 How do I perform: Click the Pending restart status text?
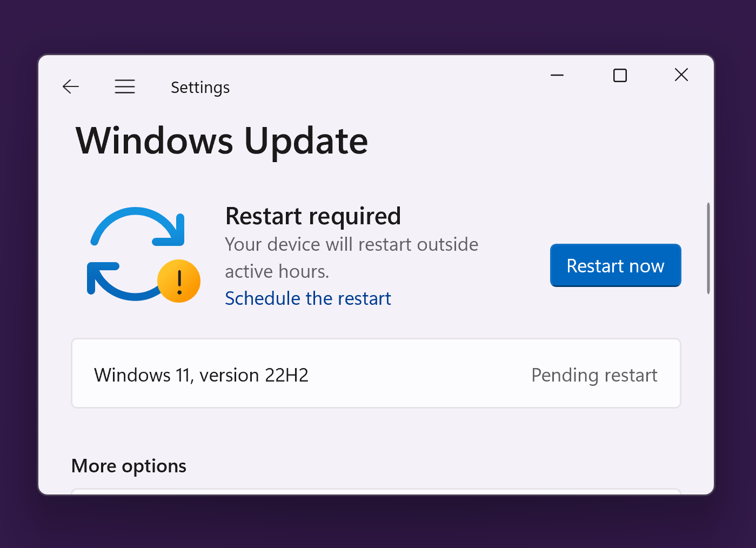coord(594,375)
